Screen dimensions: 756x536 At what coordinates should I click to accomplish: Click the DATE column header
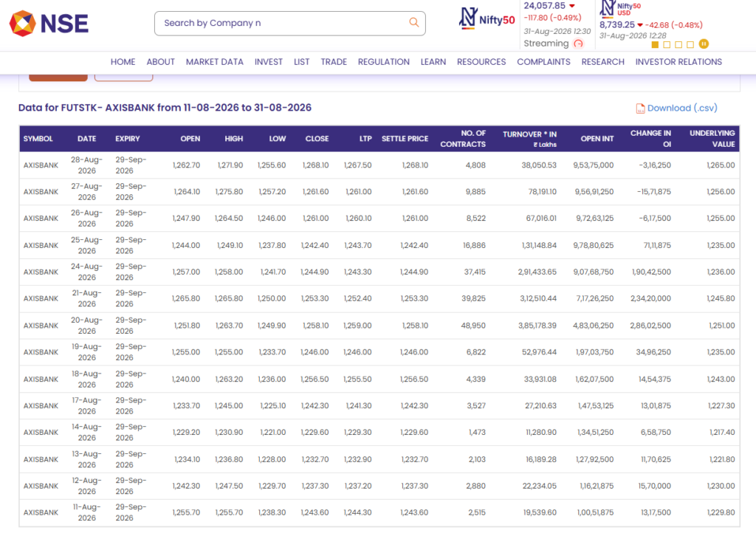coord(87,139)
